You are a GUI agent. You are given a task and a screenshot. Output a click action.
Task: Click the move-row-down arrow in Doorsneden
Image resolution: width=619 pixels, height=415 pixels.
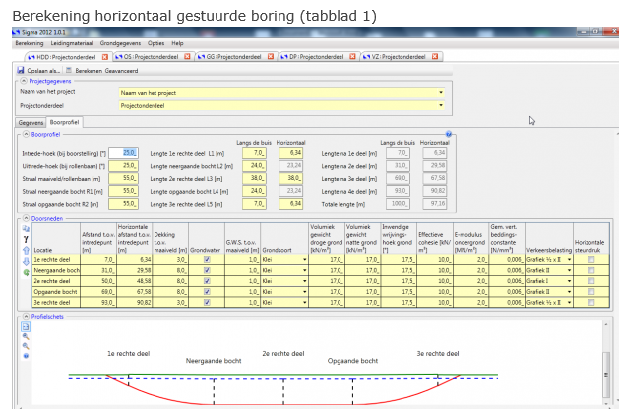pos(24,260)
